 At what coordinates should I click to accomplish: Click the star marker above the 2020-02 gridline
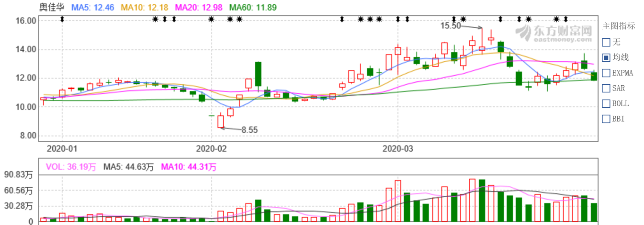(211, 19)
